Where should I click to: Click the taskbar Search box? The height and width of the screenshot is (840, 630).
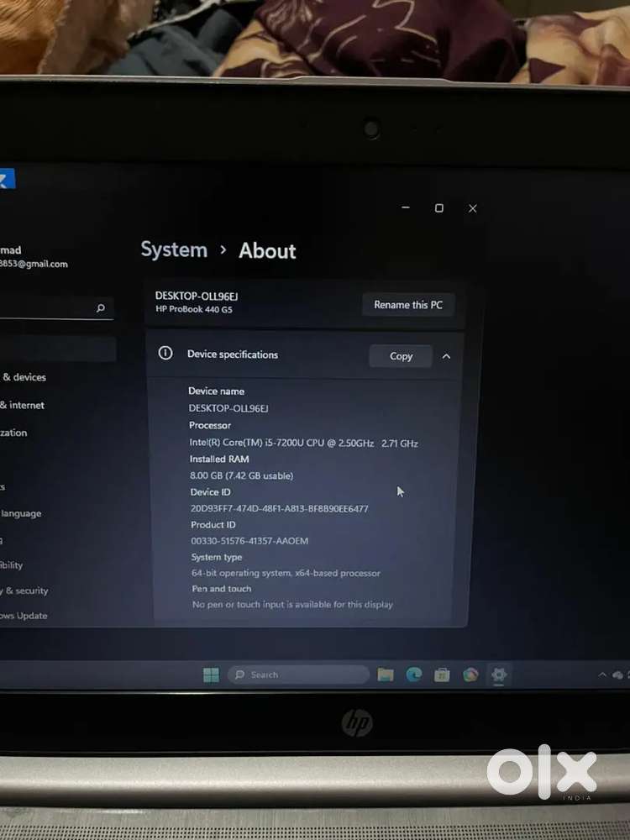pos(298,675)
